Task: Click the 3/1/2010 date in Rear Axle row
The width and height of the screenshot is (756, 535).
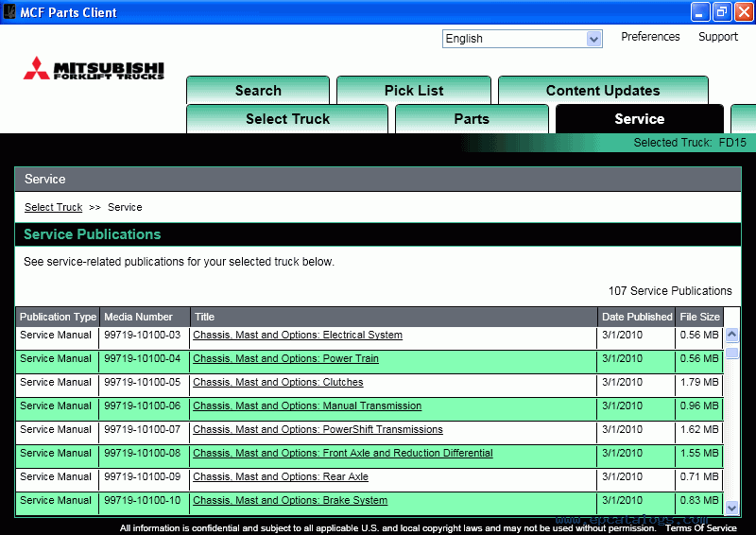Action: (x=622, y=476)
